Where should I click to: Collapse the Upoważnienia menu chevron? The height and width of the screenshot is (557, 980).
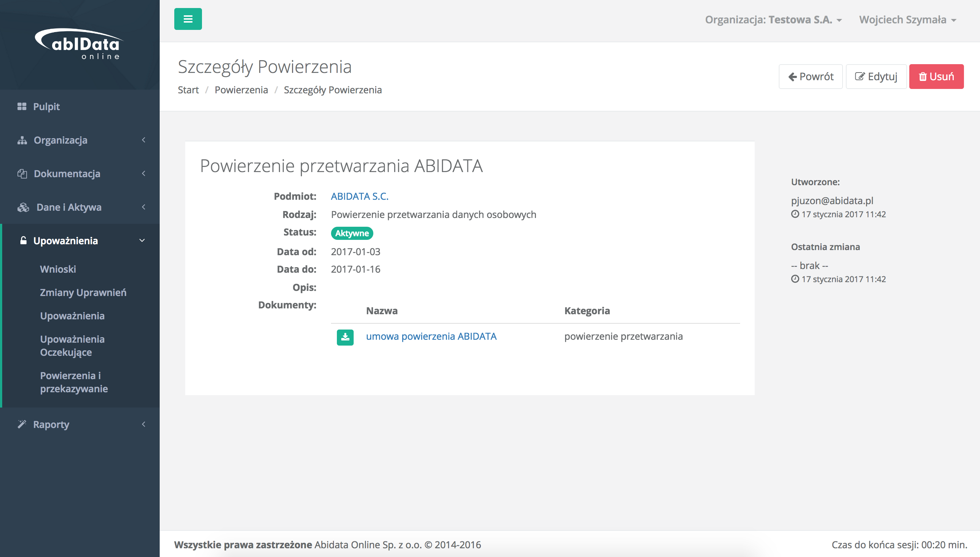coord(142,241)
